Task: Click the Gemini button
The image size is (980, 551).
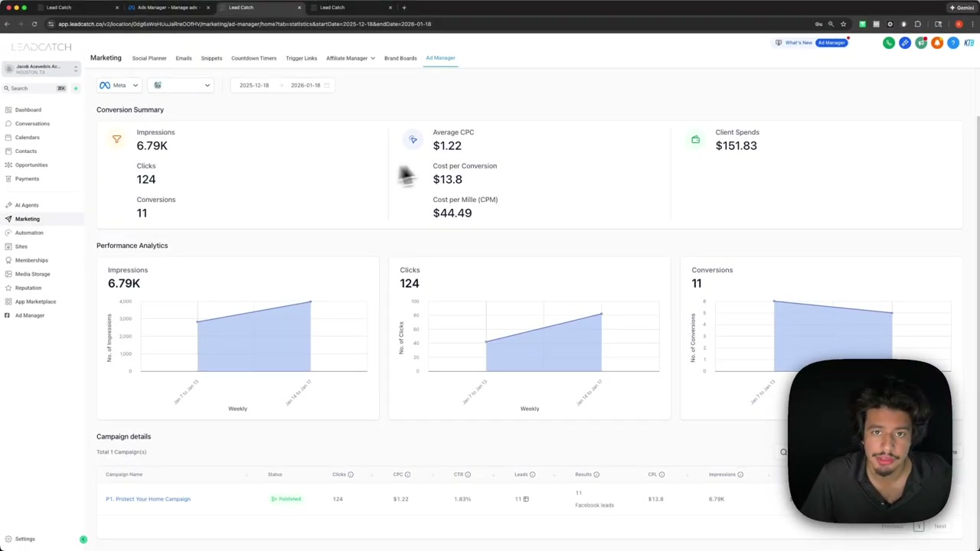Action: (962, 8)
